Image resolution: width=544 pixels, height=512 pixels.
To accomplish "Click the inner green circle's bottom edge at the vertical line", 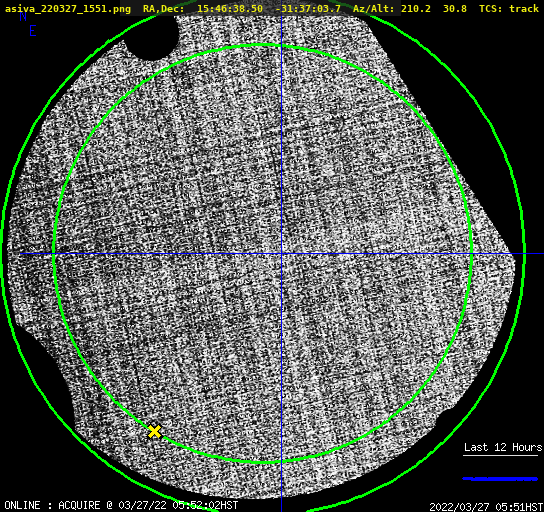I will (281, 462).
